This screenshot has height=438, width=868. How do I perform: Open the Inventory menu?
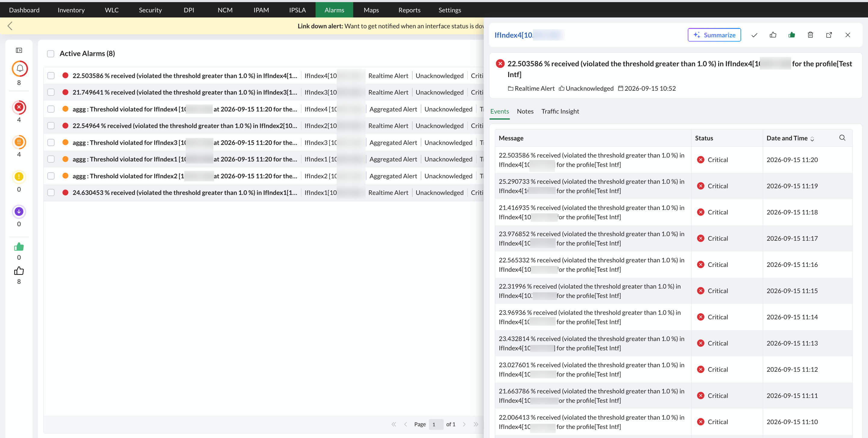tap(71, 10)
